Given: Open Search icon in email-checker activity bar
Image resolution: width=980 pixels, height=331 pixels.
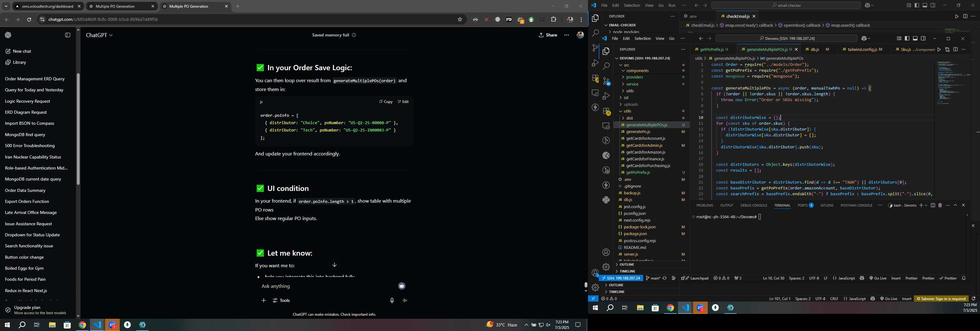Looking at the screenshot, I should pyautogui.click(x=595, y=33).
